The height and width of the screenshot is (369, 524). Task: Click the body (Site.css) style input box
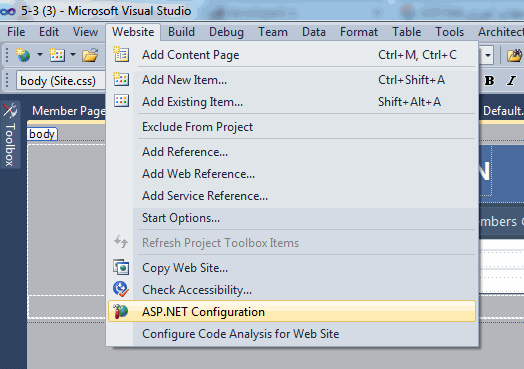[60, 81]
